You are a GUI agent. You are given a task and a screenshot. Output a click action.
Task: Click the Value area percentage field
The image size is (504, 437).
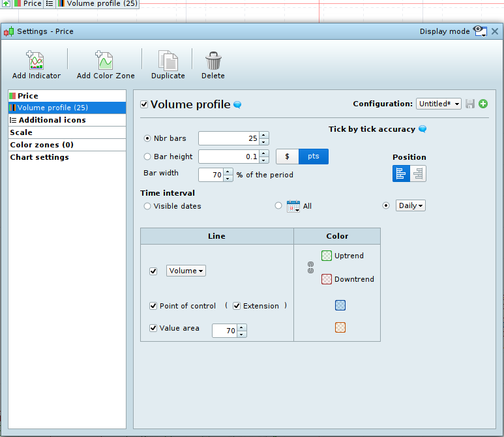point(225,331)
